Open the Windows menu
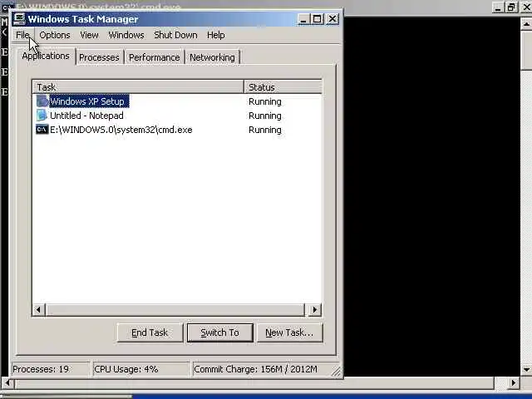This screenshot has width=532, height=399. tap(126, 35)
